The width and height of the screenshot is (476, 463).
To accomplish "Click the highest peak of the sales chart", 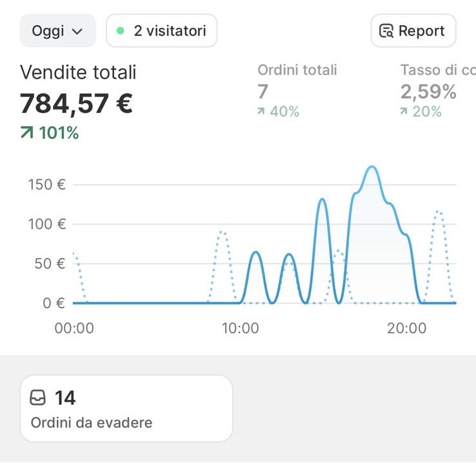I will (x=372, y=166).
